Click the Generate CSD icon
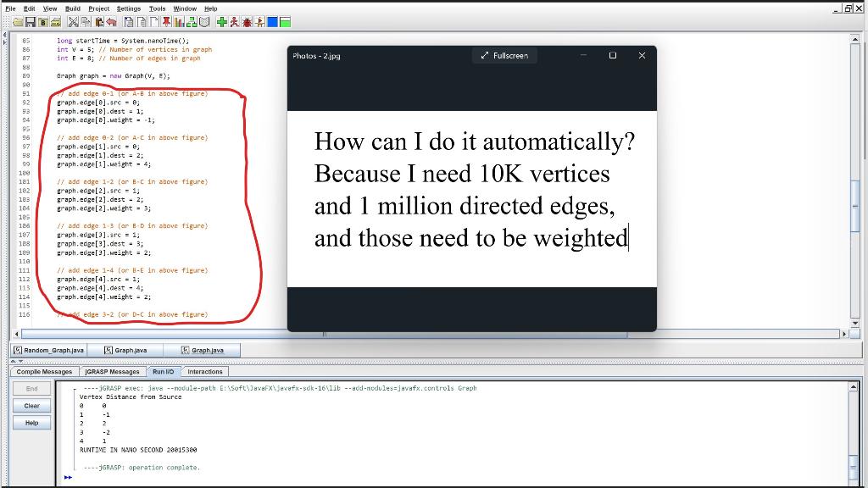Screen dimensions: 868x488 [x=129, y=22]
